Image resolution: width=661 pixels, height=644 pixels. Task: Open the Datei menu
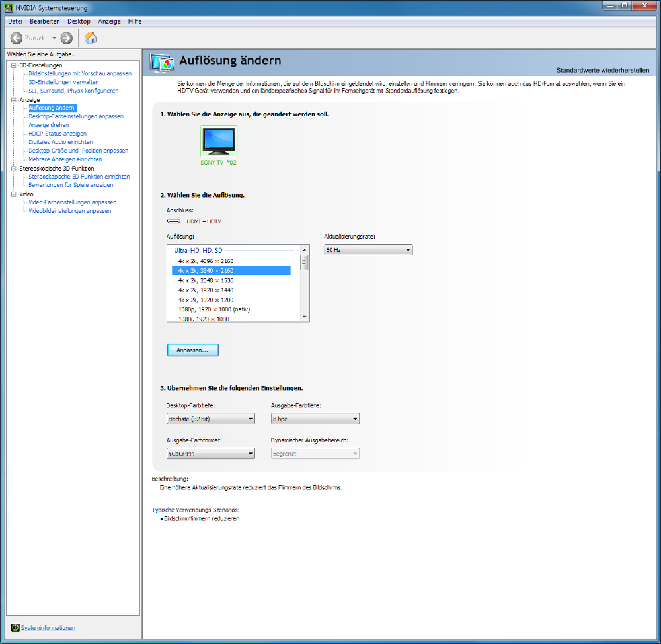click(x=15, y=22)
